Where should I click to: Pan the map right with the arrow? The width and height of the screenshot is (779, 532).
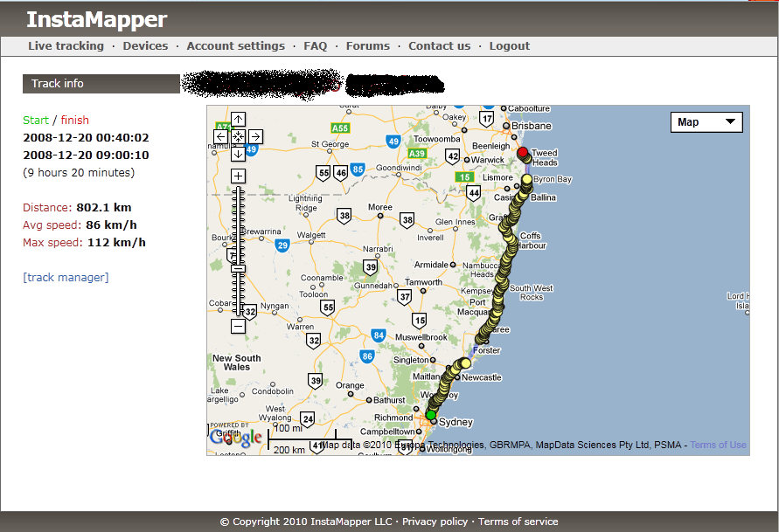(x=255, y=136)
